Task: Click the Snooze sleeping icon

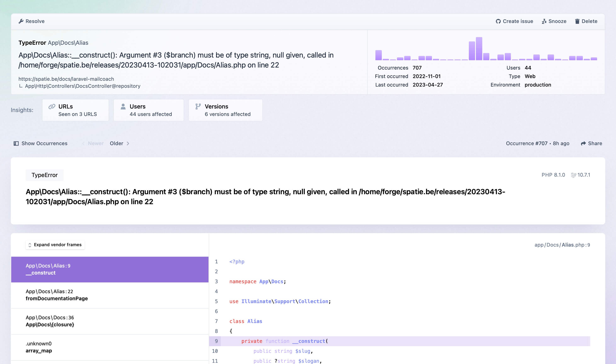Action: [544, 21]
